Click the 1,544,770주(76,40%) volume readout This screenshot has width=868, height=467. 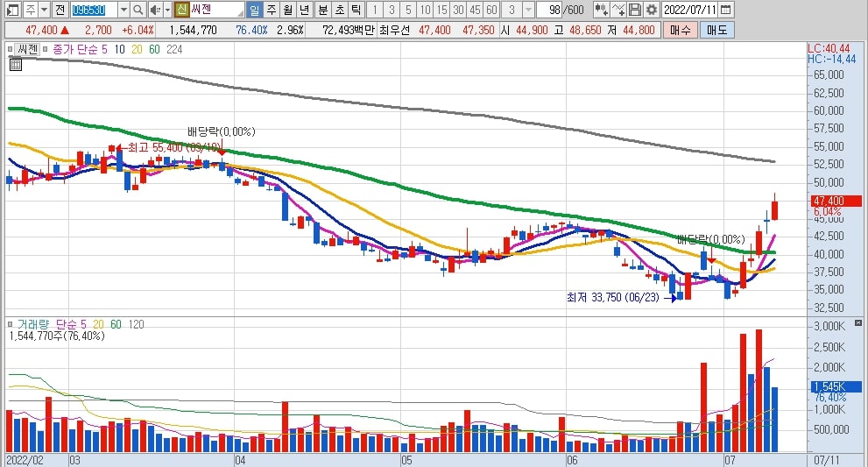[57, 336]
